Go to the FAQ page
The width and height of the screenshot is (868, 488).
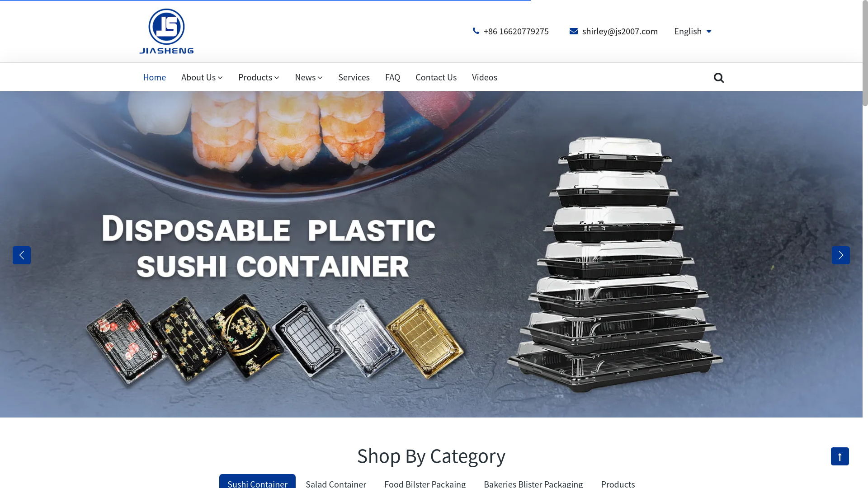[393, 77]
